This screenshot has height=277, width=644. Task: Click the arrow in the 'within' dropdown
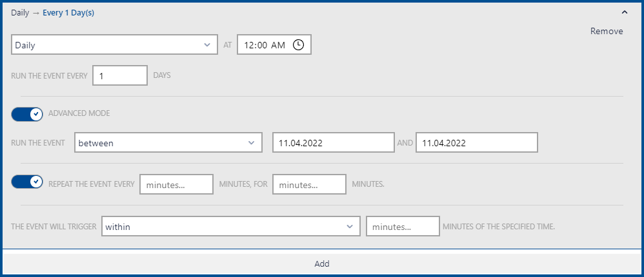(350, 227)
